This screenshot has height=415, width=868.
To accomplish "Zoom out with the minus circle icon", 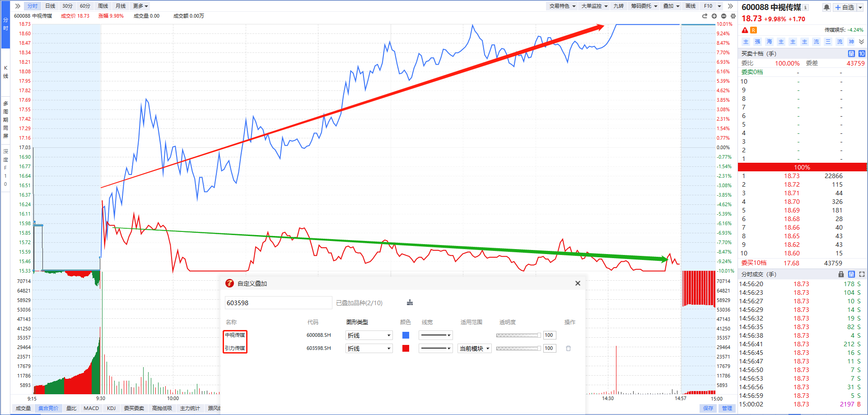I will (723, 16).
